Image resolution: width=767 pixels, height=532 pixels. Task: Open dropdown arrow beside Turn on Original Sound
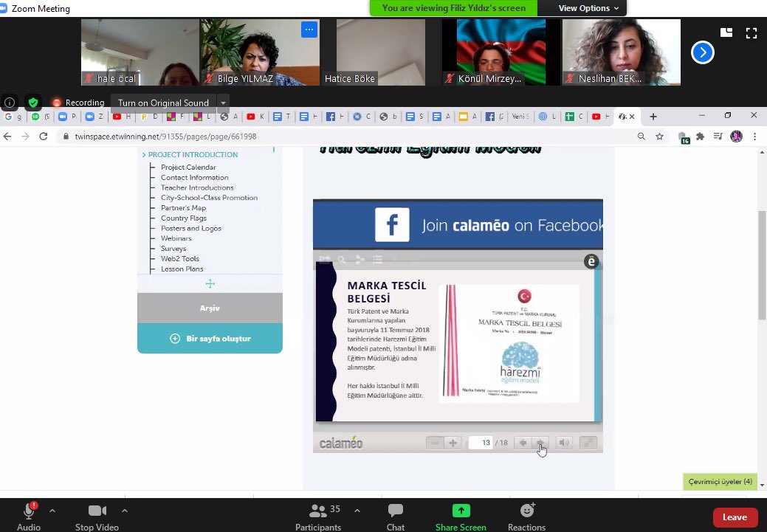223,103
